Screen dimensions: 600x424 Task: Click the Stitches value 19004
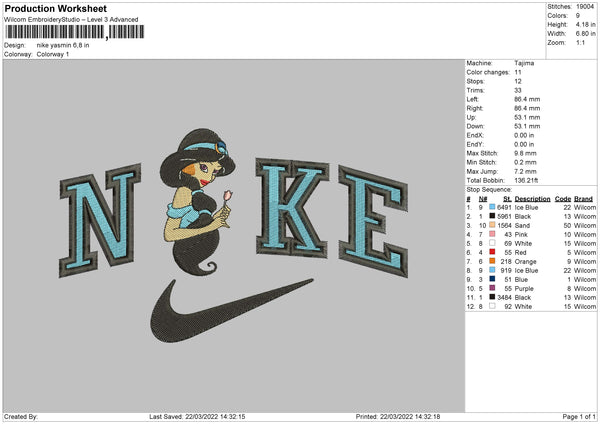[x=585, y=7]
